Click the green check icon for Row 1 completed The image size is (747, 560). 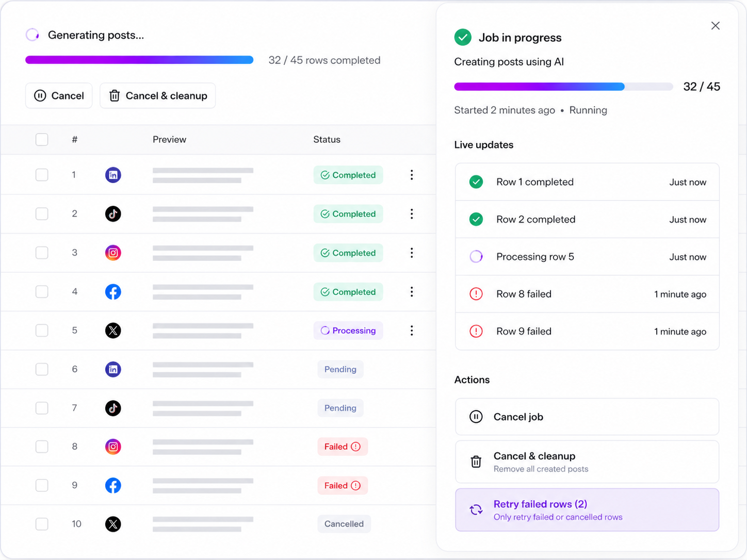[476, 182]
